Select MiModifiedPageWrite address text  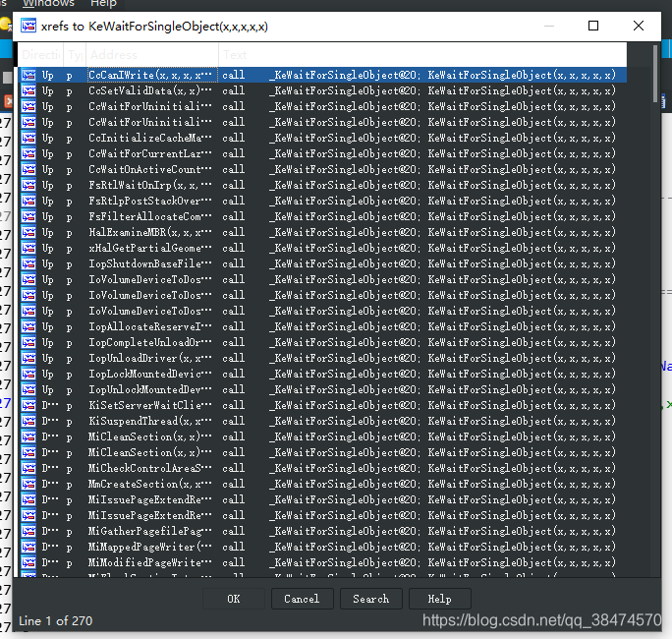pos(150,562)
